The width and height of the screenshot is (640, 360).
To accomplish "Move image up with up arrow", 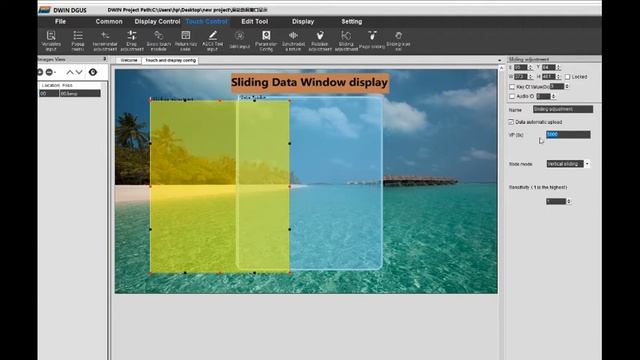I will [70, 72].
